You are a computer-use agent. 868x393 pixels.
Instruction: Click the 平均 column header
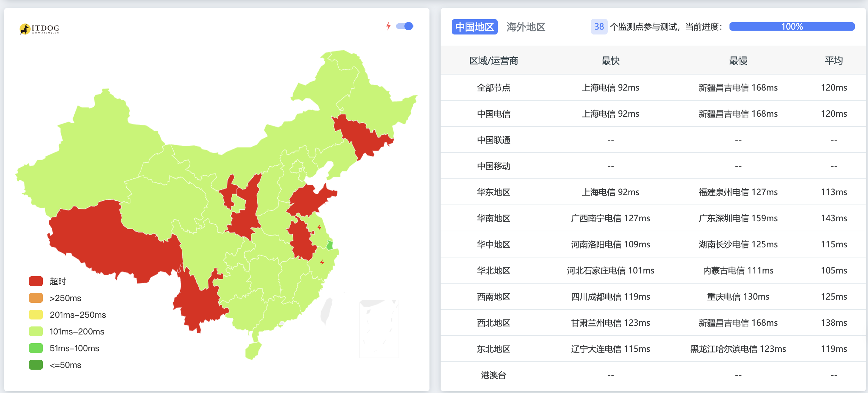click(x=834, y=61)
